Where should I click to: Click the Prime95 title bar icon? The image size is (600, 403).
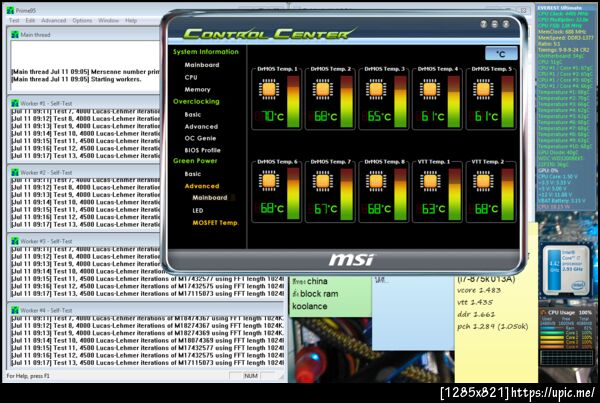[10, 10]
